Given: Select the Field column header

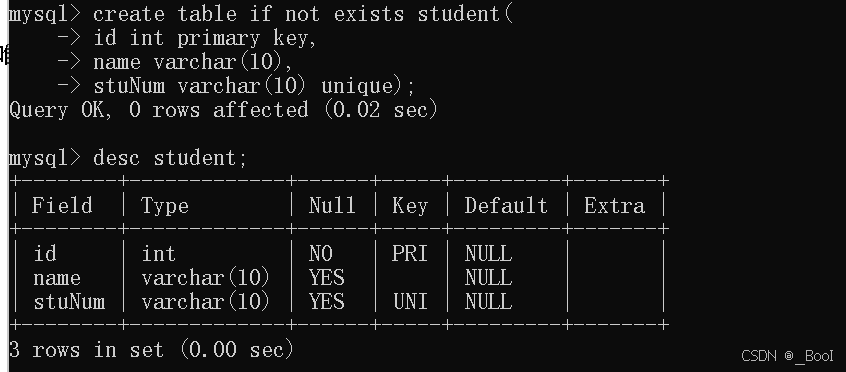Looking at the screenshot, I should point(62,206).
